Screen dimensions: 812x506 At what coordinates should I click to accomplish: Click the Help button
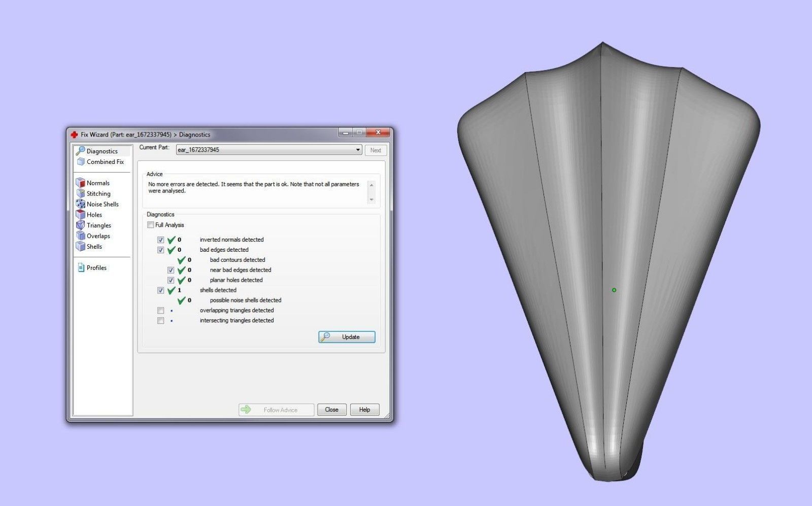click(365, 410)
